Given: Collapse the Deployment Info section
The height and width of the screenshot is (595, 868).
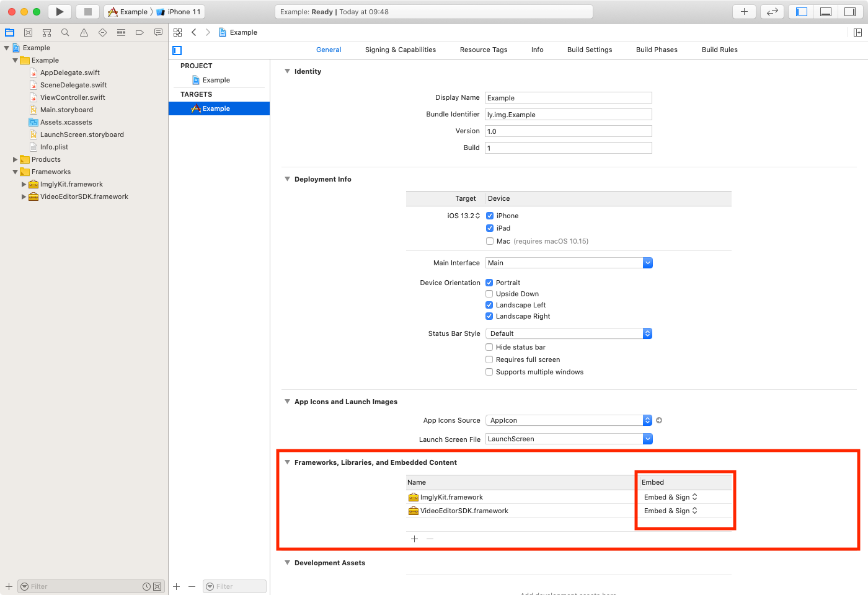Looking at the screenshot, I should (287, 179).
